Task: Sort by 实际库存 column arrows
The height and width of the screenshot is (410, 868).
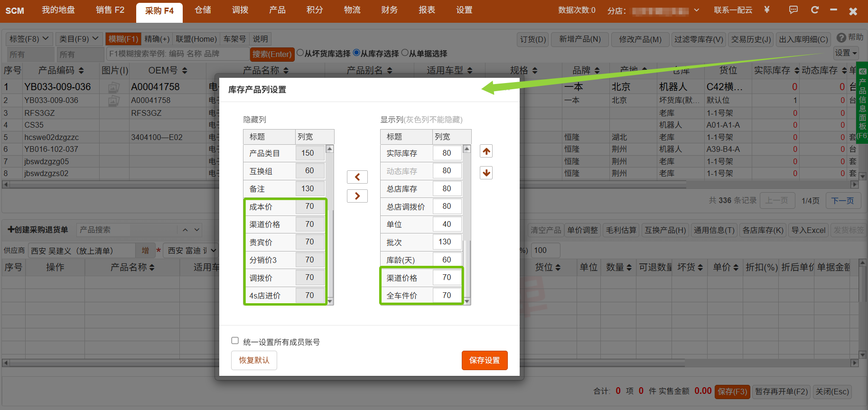Action: [x=797, y=71]
